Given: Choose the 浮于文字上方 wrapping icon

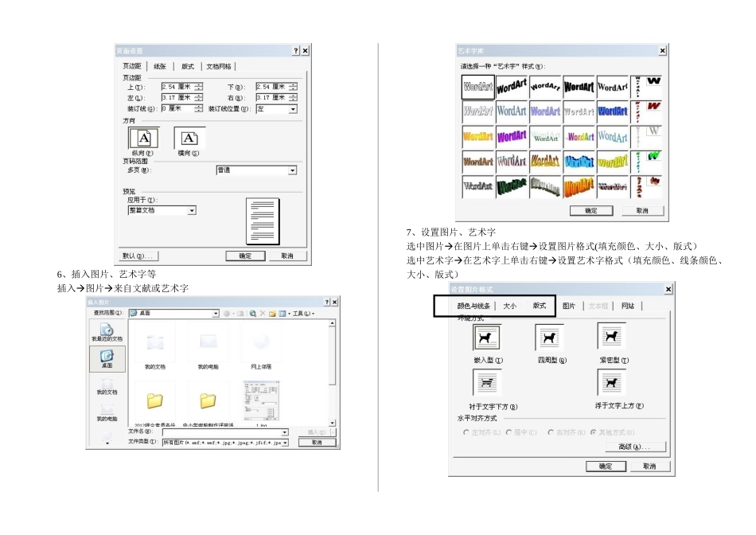Looking at the screenshot, I should (612, 383).
